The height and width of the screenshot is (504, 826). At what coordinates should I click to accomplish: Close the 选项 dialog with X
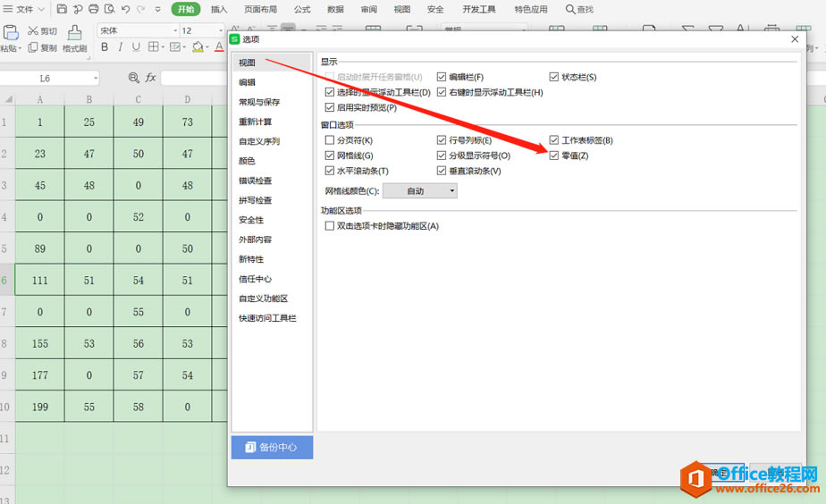coord(795,39)
